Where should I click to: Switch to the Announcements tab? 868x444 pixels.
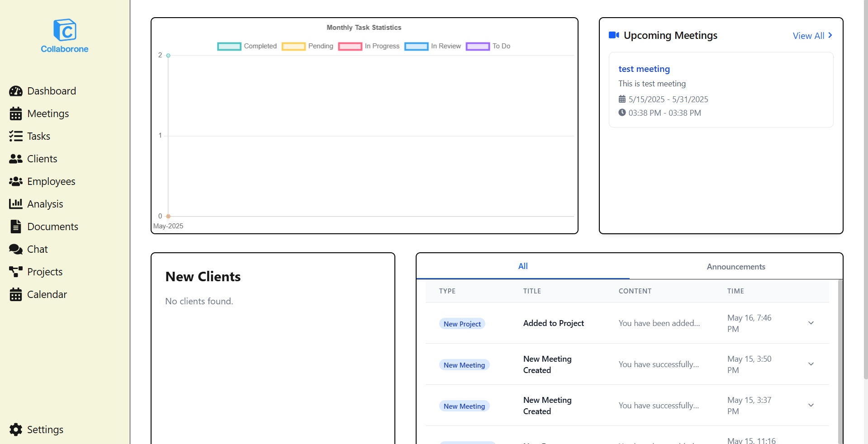click(736, 267)
